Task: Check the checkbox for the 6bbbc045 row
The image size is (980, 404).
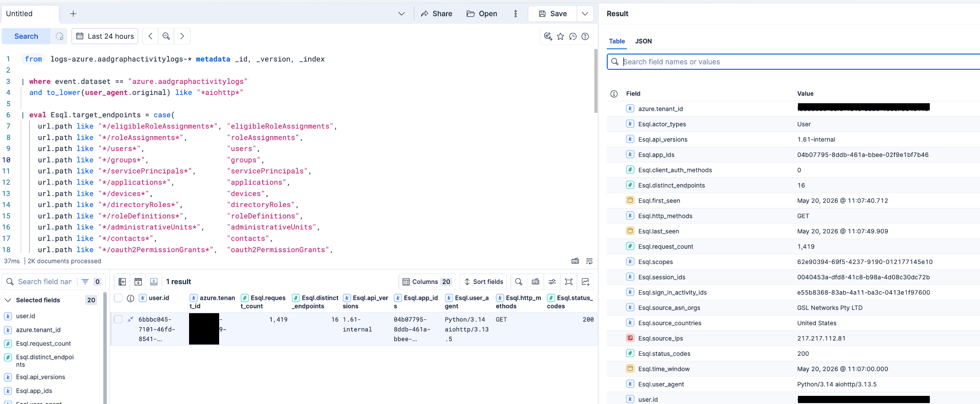Action: click(118, 319)
